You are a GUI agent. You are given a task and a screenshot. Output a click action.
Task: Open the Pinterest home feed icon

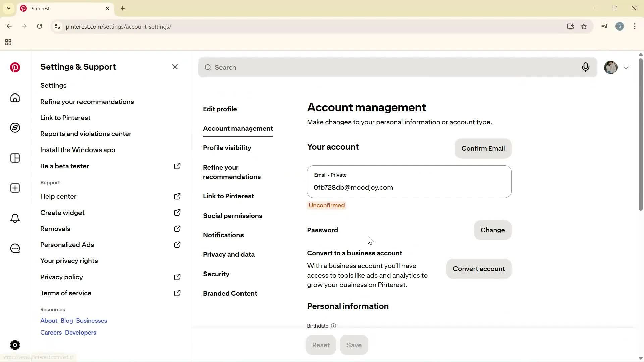click(15, 98)
